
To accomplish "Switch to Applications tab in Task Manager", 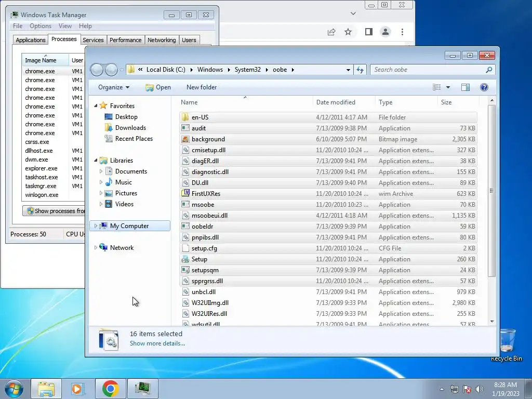I will pyautogui.click(x=31, y=40).
